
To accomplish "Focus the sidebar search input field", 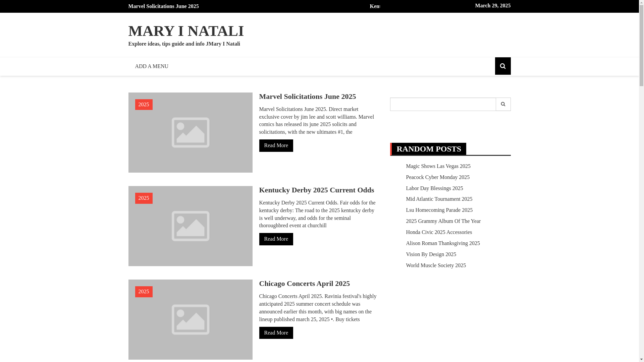I will pyautogui.click(x=443, y=104).
